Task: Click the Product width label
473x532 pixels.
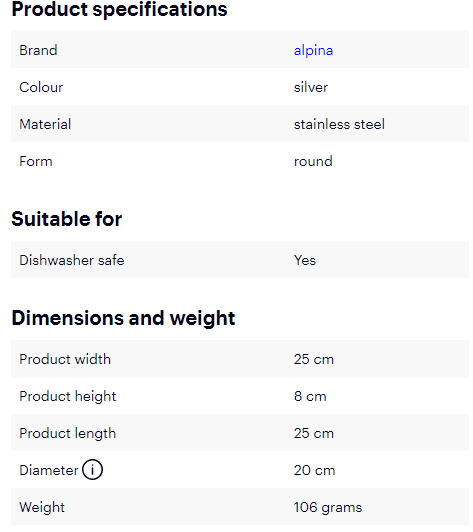Action: point(65,359)
